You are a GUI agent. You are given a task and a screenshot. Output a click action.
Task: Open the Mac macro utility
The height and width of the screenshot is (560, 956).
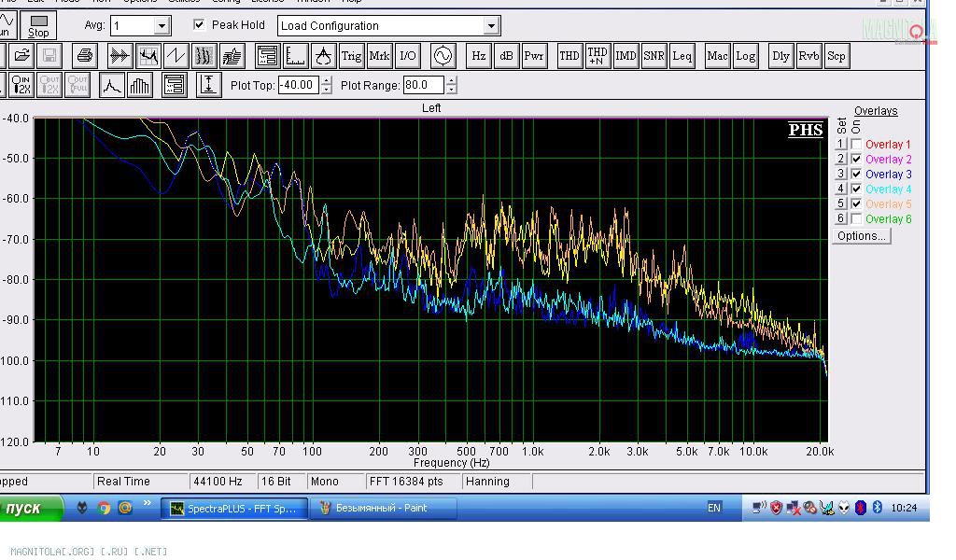pyautogui.click(x=717, y=56)
